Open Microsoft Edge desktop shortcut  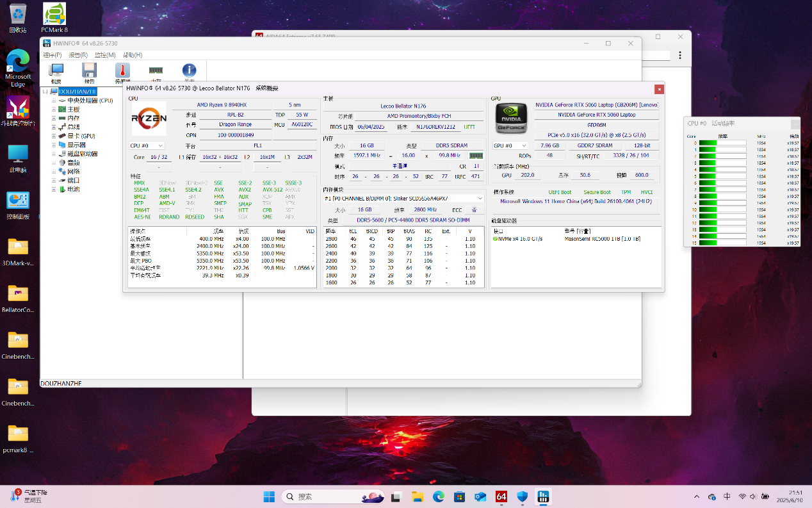(18, 68)
